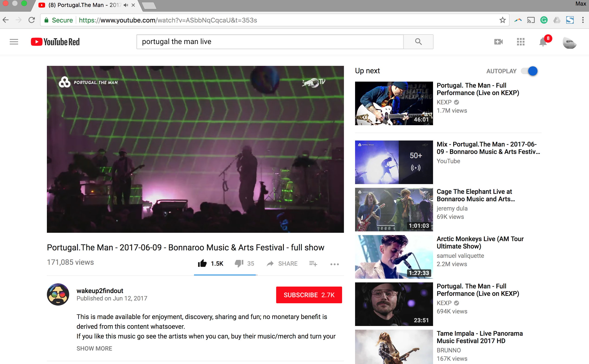
Task: Open the three-dot more actions menu
Action: click(x=334, y=264)
